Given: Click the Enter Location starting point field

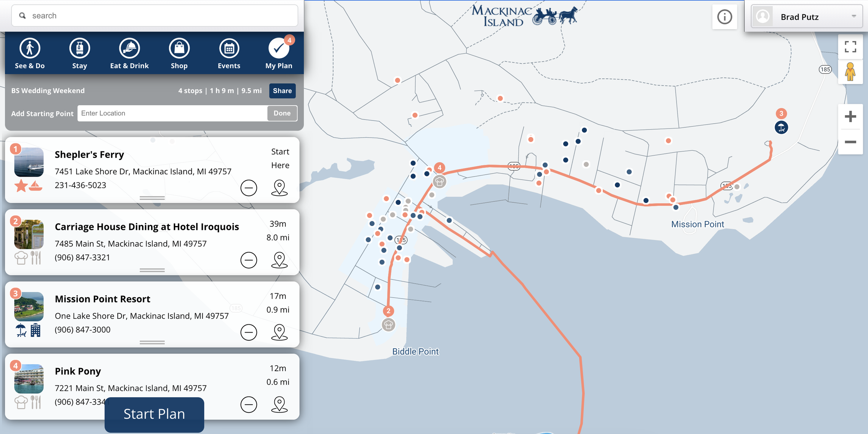Looking at the screenshot, I should [172, 113].
